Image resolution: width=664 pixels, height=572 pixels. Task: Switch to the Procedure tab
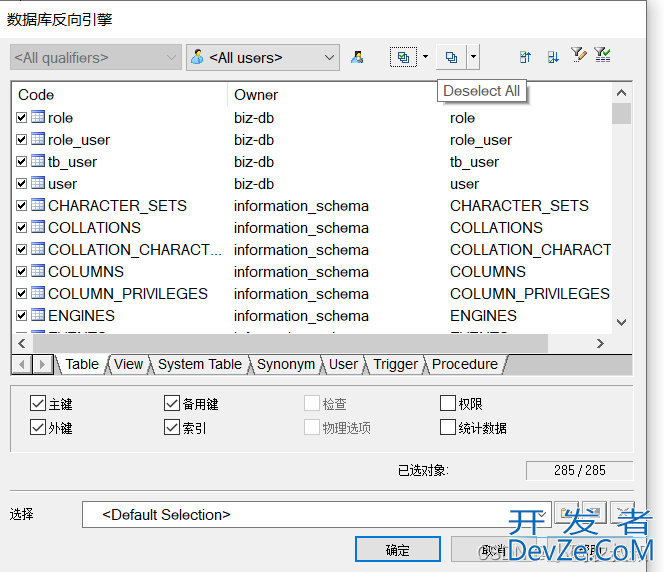coord(465,364)
